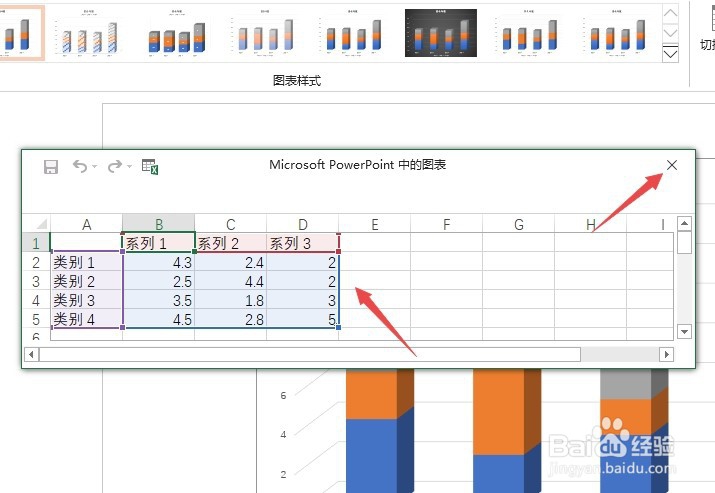The image size is (715, 493).
Task: Select row 4 header
Action: pos(36,300)
